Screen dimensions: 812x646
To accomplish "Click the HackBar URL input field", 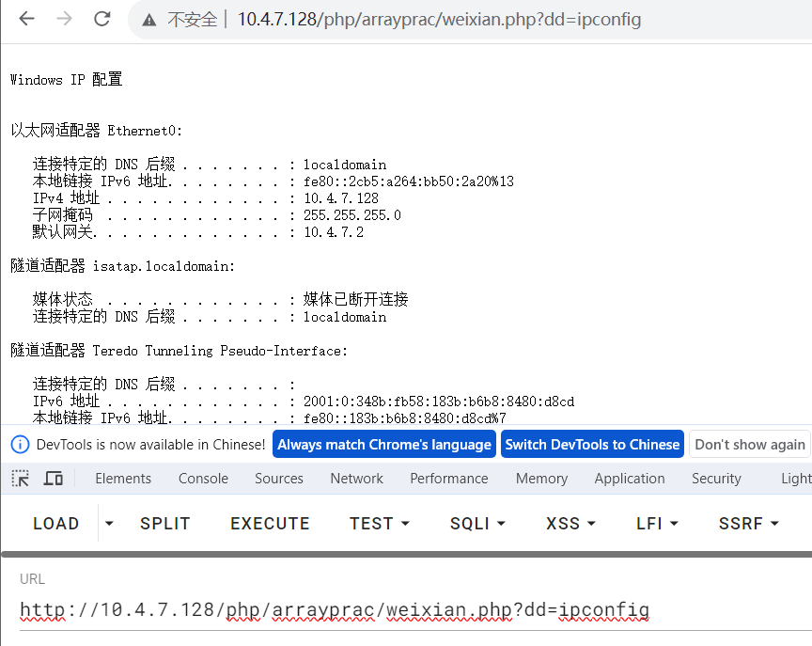I will tap(415, 610).
